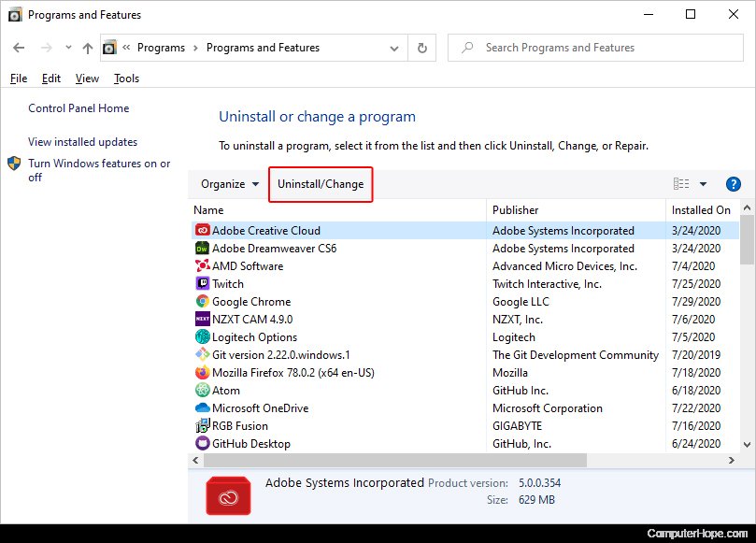The image size is (756, 543).
Task: Go back with the left arrow icon
Action: coord(19,48)
